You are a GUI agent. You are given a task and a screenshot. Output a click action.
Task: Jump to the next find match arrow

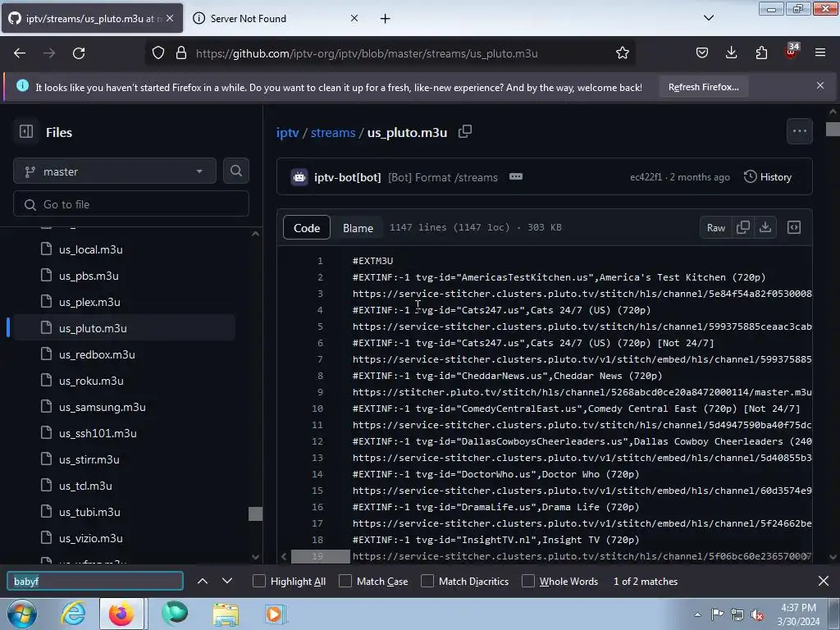(227, 582)
